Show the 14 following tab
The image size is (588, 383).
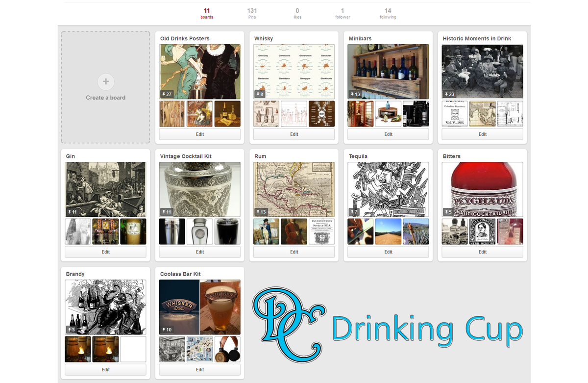point(388,13)
